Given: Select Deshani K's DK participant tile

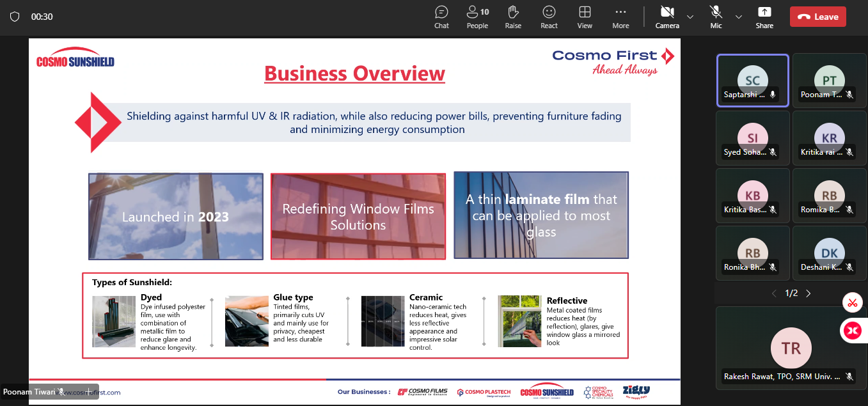Looking at the screenshot, I should (x=830, y=253).
